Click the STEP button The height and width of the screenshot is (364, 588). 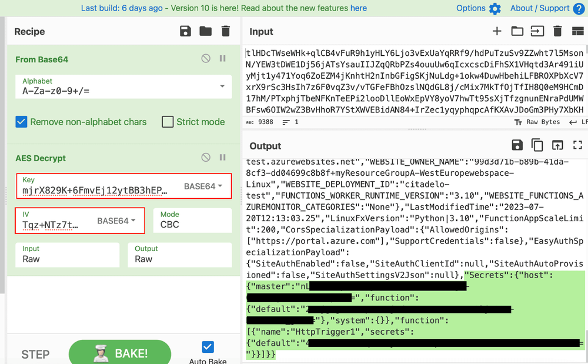(35, 355)
